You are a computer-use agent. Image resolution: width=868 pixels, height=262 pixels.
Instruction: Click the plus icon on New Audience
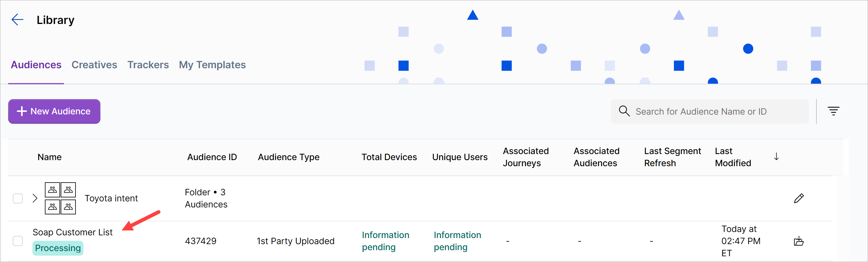click(22, 112)
